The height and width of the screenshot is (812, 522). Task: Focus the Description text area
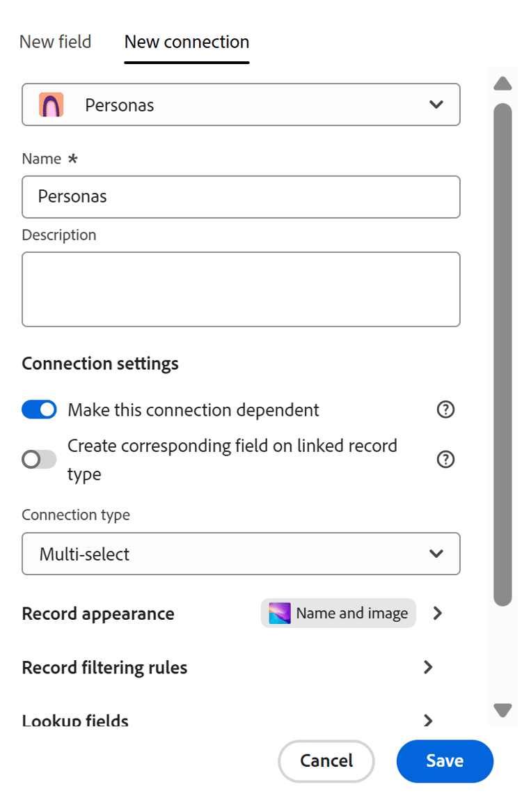click(241, 290)
